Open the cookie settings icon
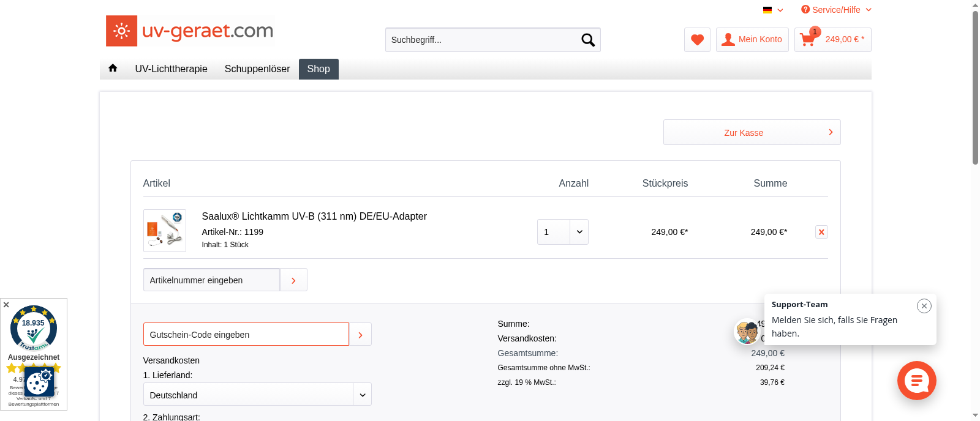 39,382
